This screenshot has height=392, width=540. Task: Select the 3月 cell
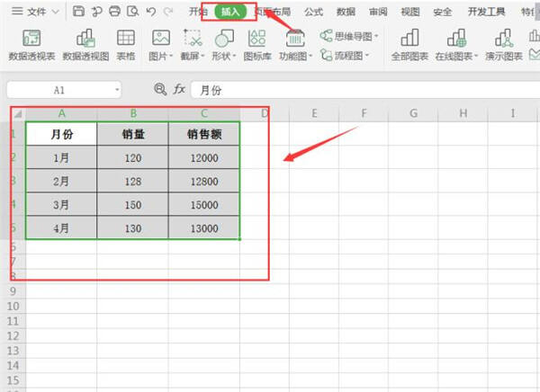click(61, 204)
